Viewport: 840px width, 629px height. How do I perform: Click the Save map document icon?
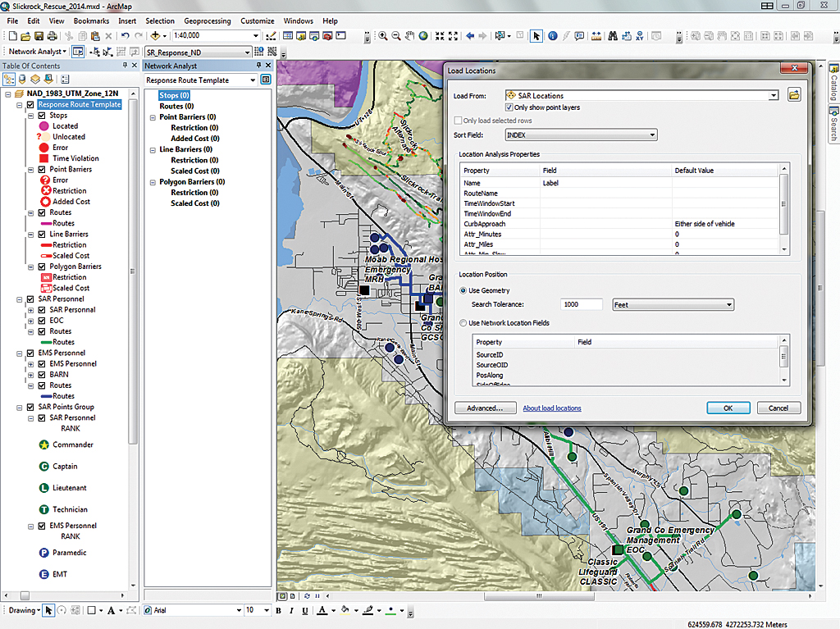tap(39, 36)
